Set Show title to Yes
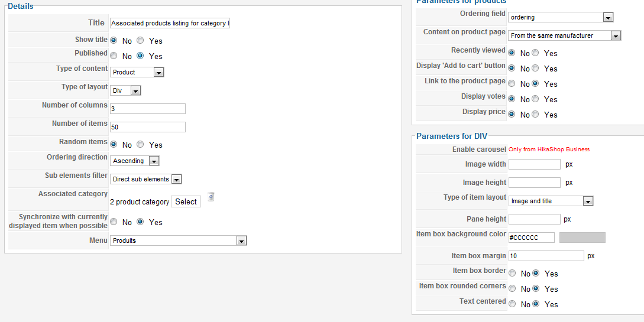The image size is (644, 322). [140, 41]
